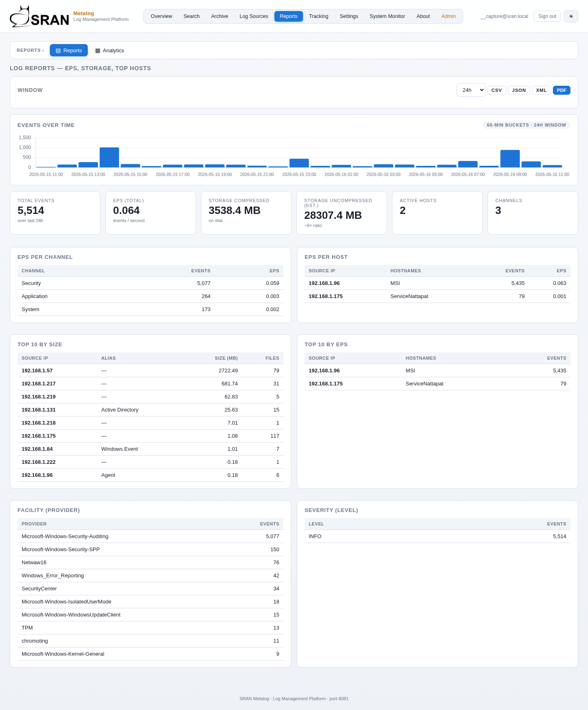
Task: Click the FILES column header
Action: tap(272, 358)
